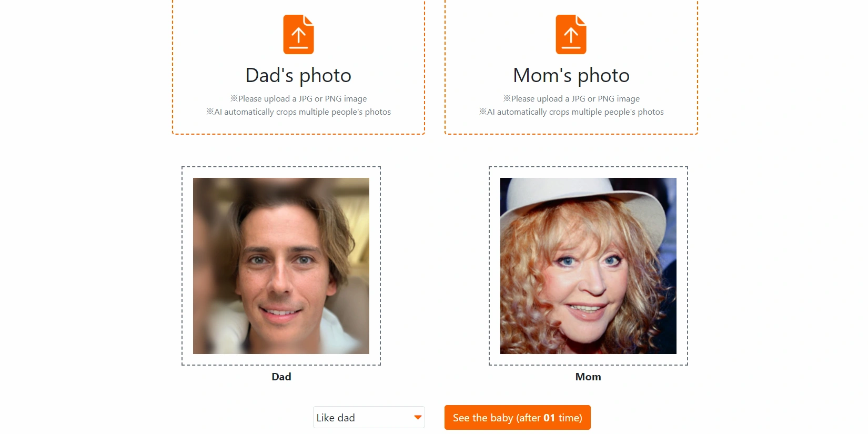The width and height of the screenshot is (868, 434).
Task: Click the AI crop note in the Mom section
Action: [x=571, y=112]
